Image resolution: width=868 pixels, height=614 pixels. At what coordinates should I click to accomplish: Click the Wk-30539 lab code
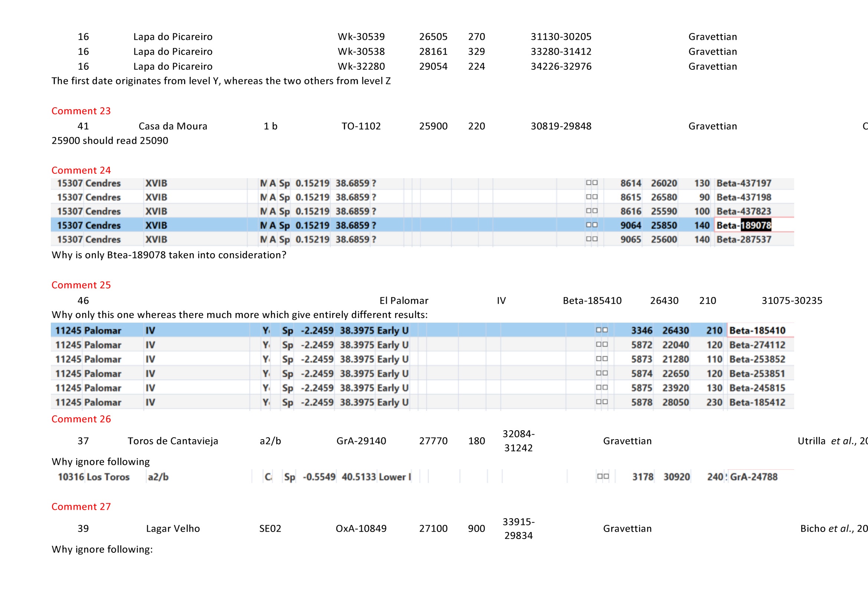[x=361, y=37]
